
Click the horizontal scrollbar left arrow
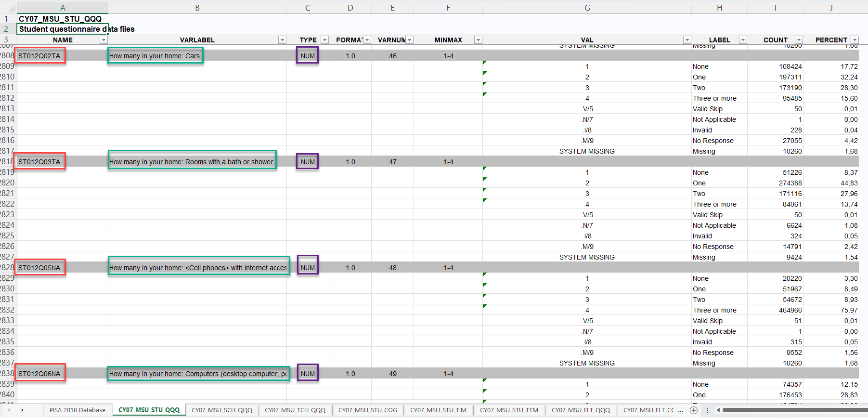pyautogui.click(x=718, y=410)
